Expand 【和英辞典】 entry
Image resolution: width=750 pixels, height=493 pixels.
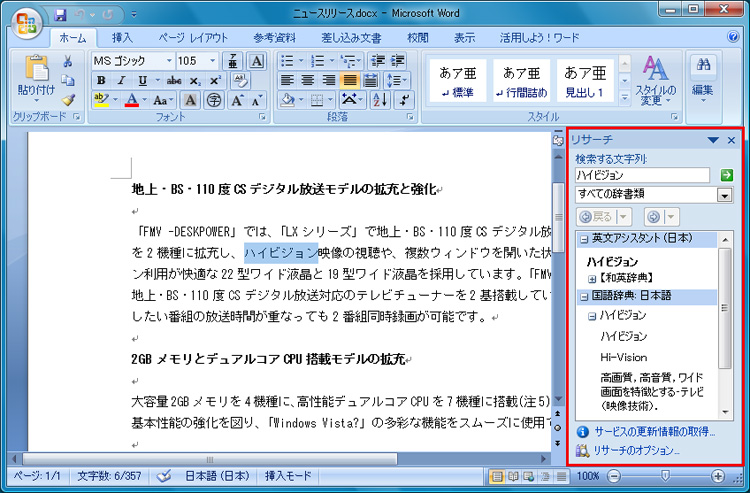tap(592, 279)
